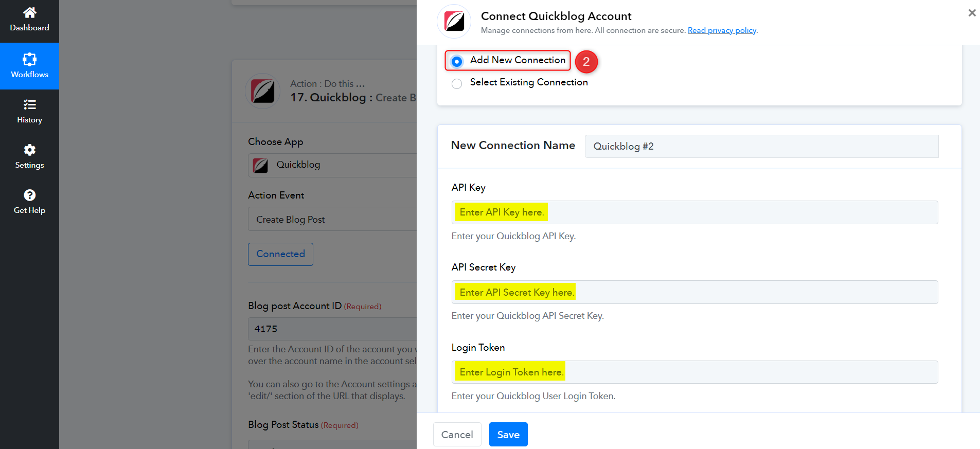The height and width of the screenshot is (449, 980).
Task: Click the Connected button
Action: (280, 254)
